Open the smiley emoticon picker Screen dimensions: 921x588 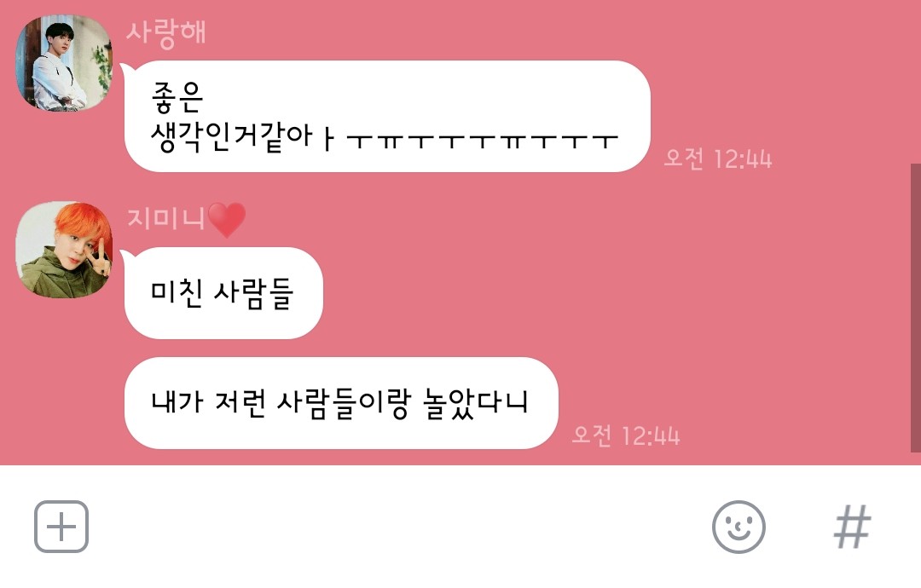point(739,527)
